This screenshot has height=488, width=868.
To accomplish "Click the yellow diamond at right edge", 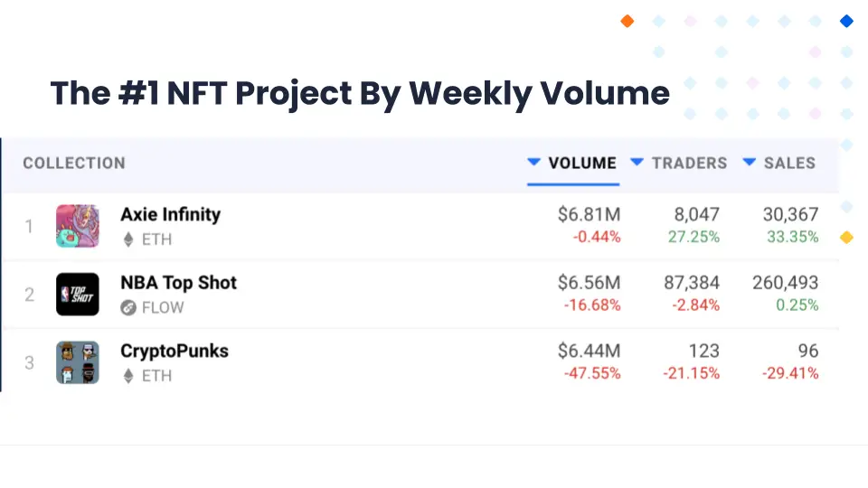I will click(x=846, y=238).
